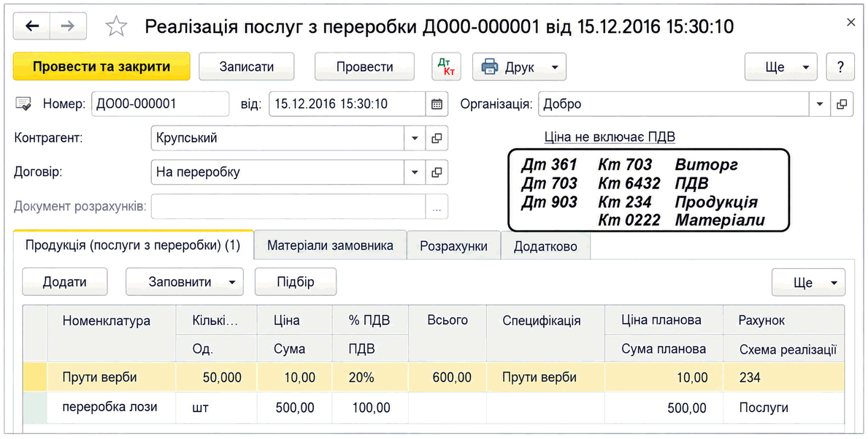Open the Організація record
Screen dimensions: 868x439
pos(842,104)
